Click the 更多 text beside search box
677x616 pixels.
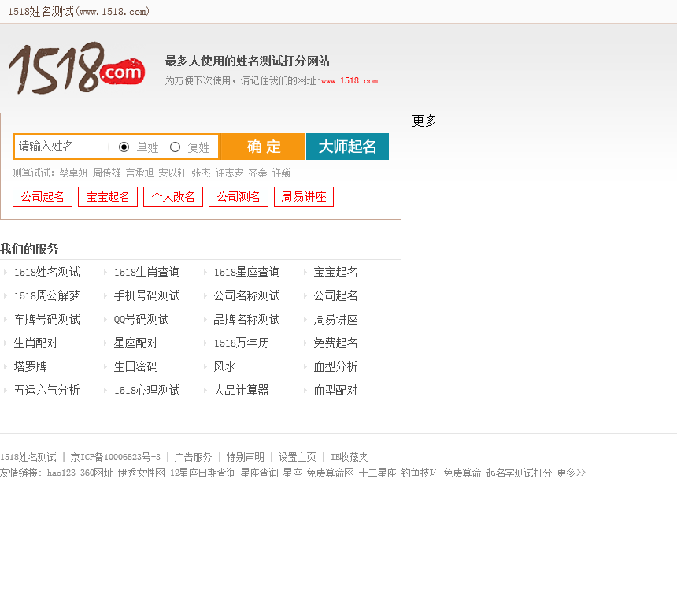pos(424,121)
